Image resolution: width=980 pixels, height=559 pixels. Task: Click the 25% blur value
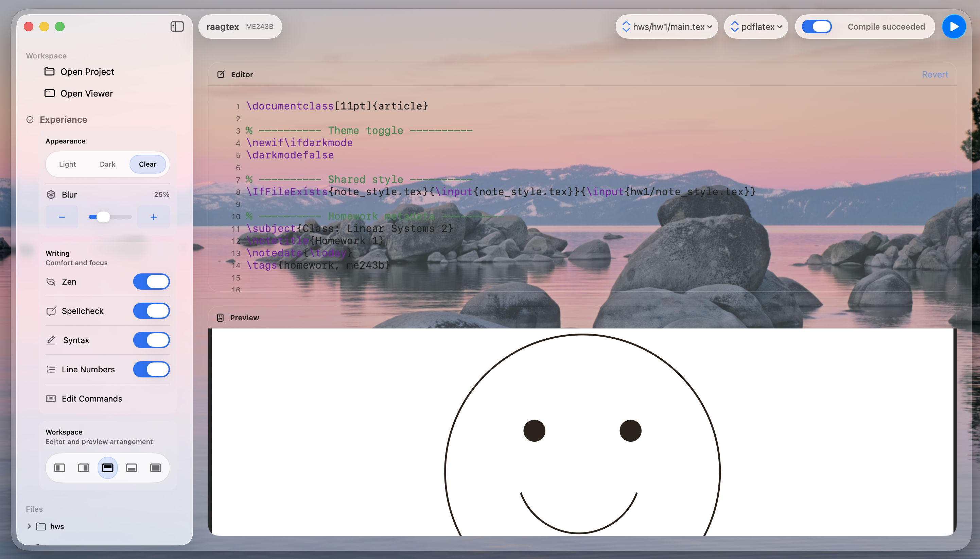click(161, 194)
